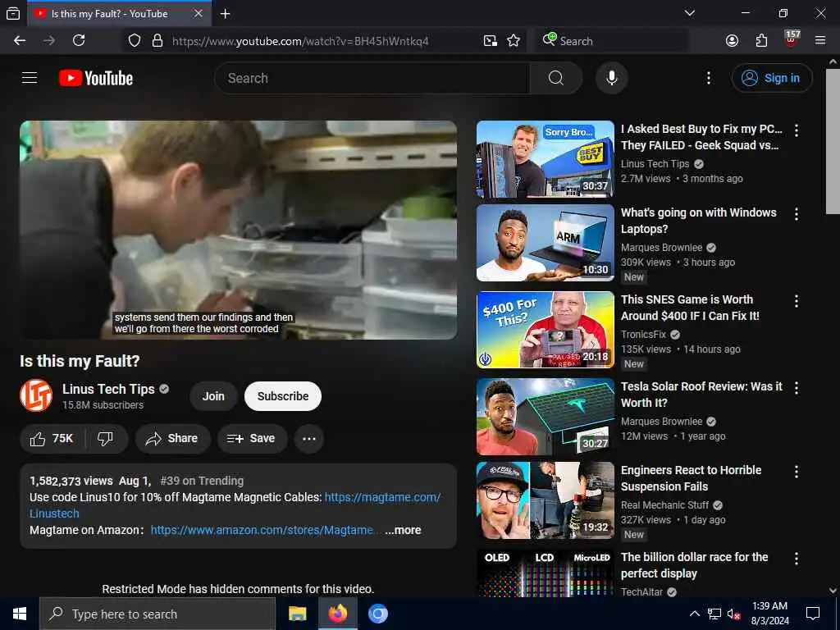840x630 pixels.
Task: Click the Firefox taskbar icon
Action: [x=337, y=614]
